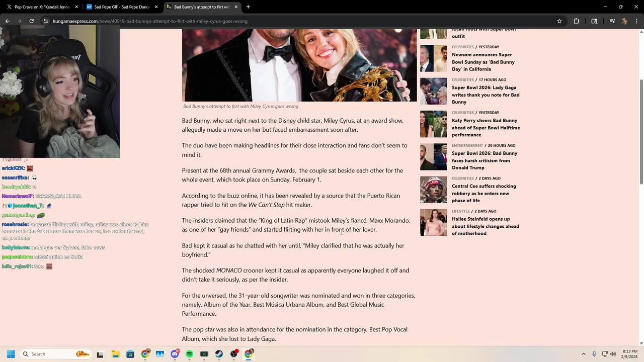Open the active Chrome window taskbar icon
644x362 pixels.
click(x=249, y=354)
